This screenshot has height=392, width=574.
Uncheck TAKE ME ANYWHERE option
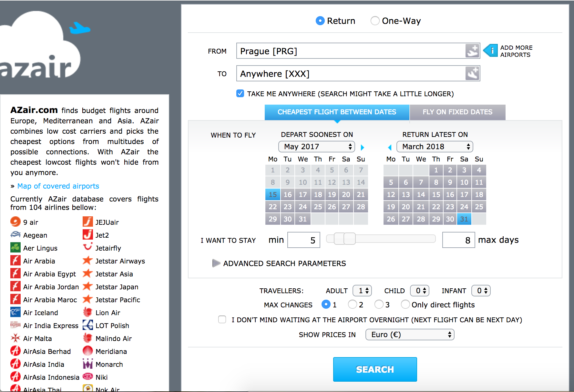240,93
